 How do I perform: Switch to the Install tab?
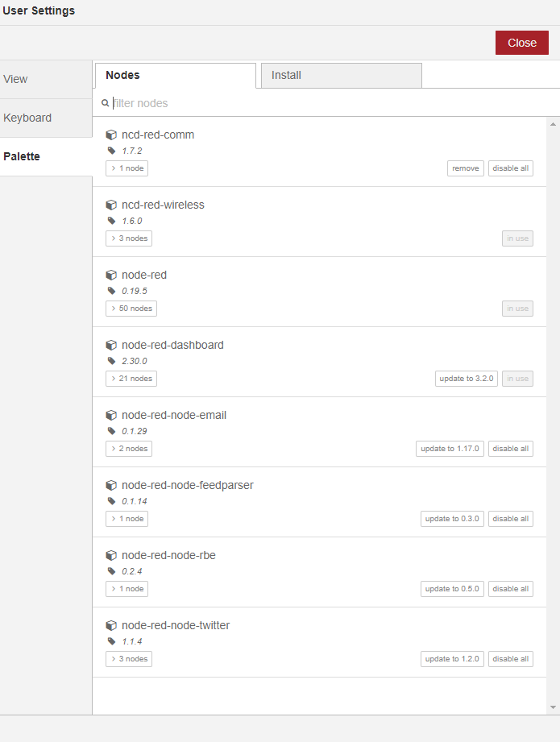pos(342,75)
